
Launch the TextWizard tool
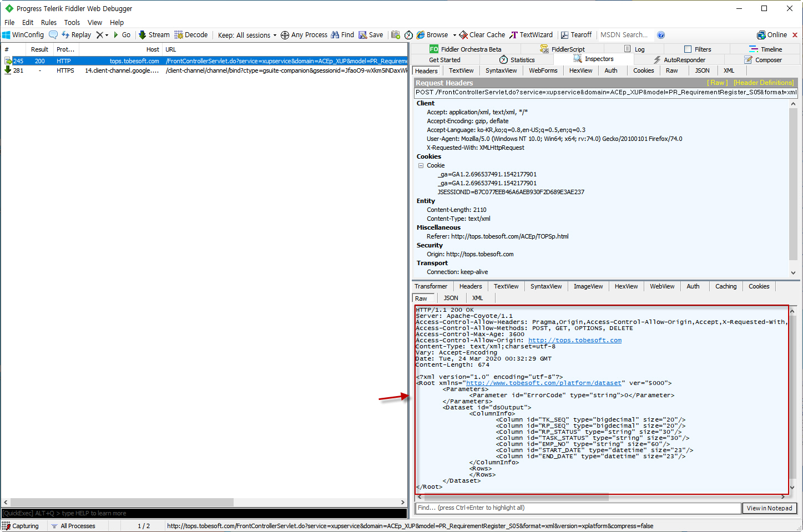pos(531,34)
